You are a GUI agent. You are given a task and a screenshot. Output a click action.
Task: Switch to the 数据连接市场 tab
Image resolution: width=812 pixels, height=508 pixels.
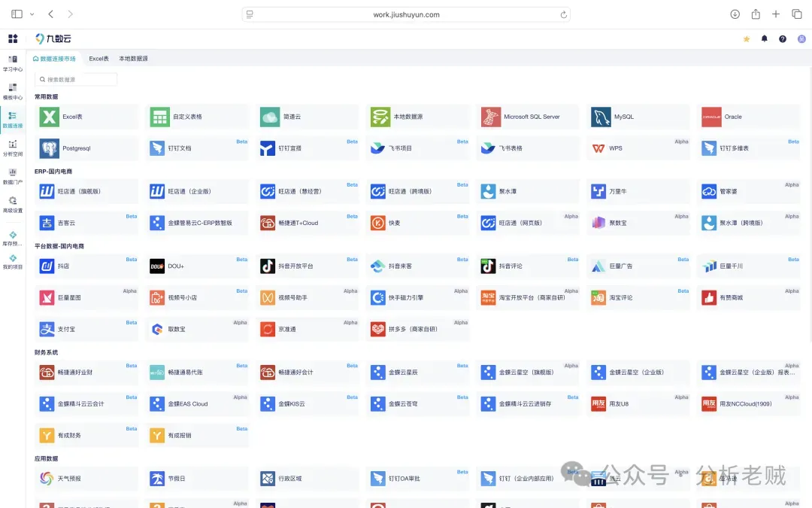(x=54, y=59)
